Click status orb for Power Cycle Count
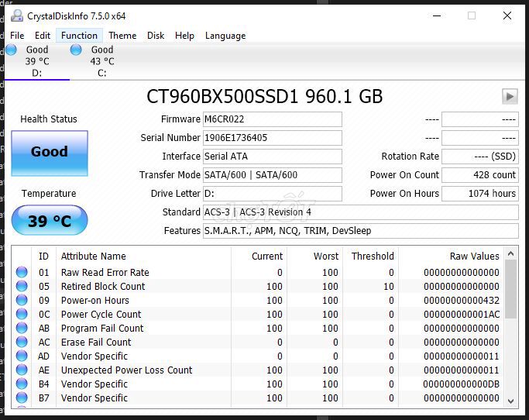Image resolution: width=529 pixels, height=420 pixels. click(22, 314)
